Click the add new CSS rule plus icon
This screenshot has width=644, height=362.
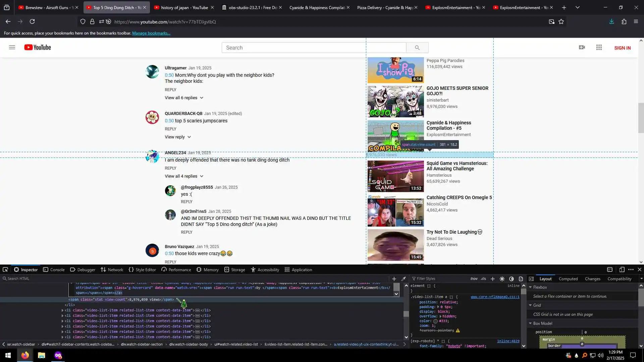(492, 279)
